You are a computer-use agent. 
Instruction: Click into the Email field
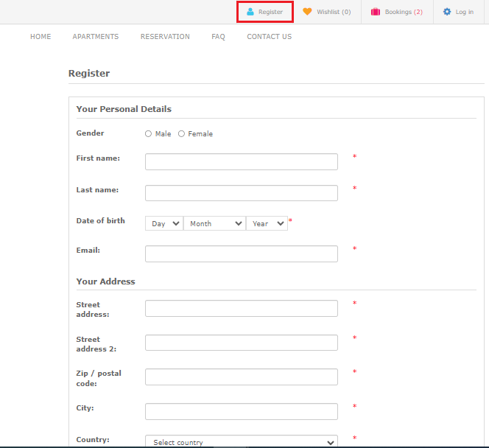pyautogui.click(x=241, y=254)
